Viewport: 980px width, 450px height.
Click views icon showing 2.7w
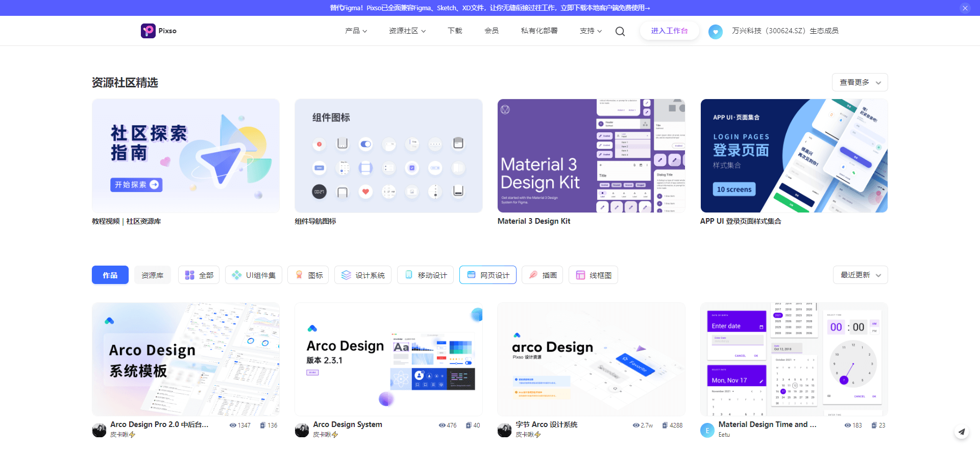point(636,425)
